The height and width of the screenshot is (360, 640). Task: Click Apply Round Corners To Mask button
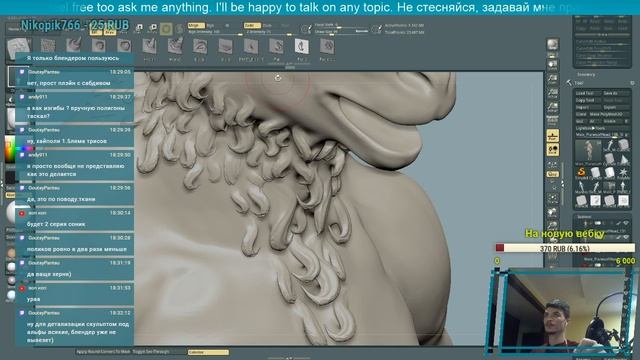coord(104,351)
